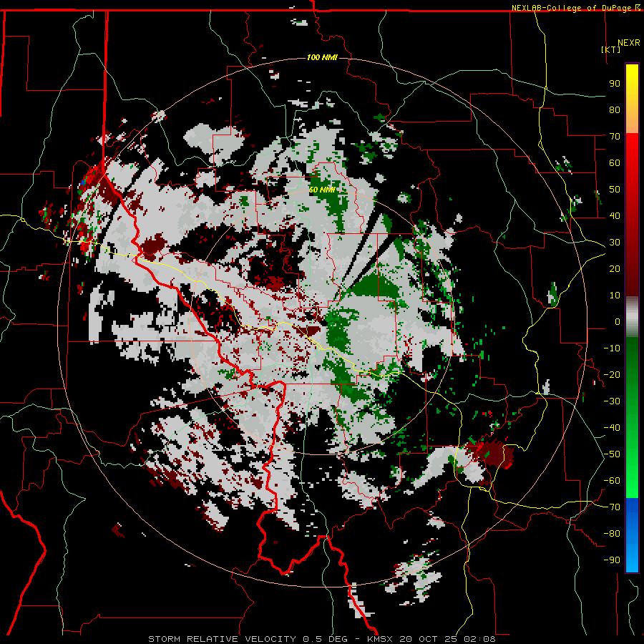Click the -80 value on velocity scale
This screenshot has height=644, width=644.
tap(612, 534)
